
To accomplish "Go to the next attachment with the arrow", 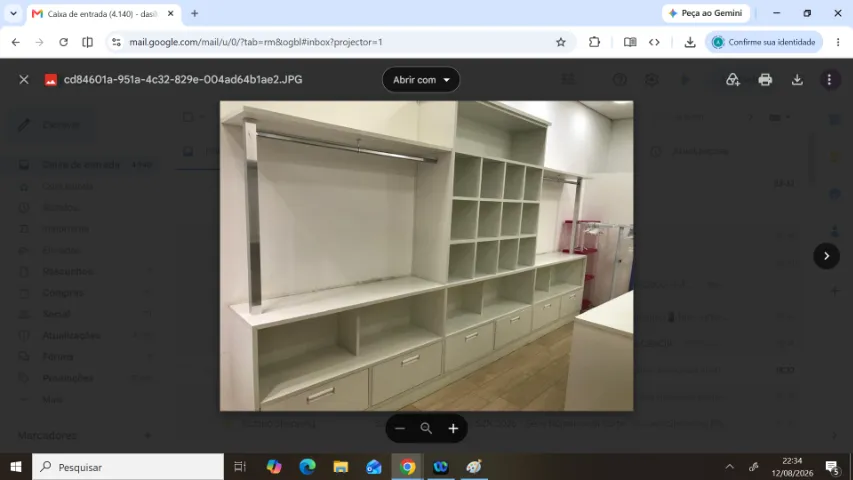I will tap(826, 256).
